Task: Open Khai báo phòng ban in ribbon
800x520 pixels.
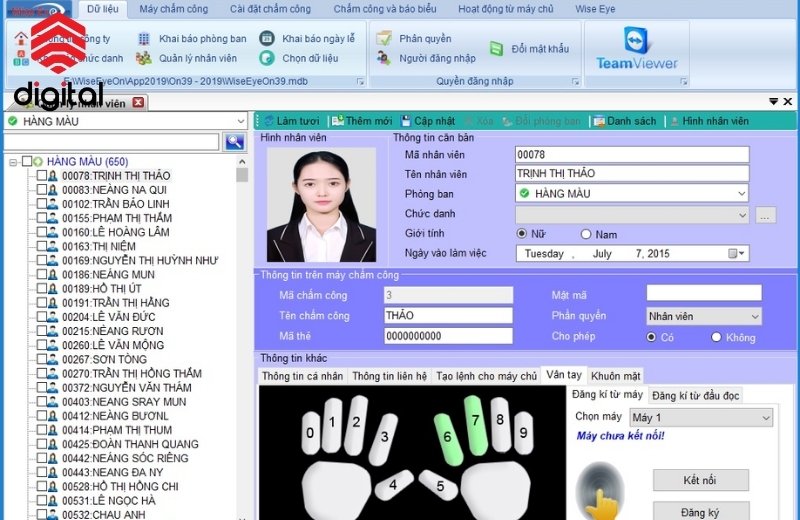Action: [x=201, y=39]
